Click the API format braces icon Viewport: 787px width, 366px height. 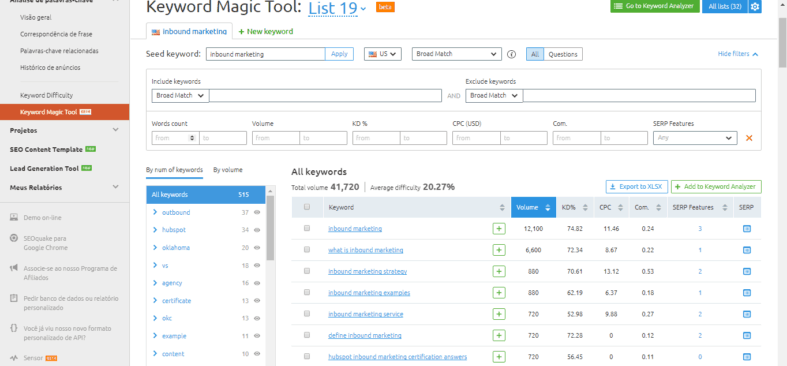[x=14, y=328]
